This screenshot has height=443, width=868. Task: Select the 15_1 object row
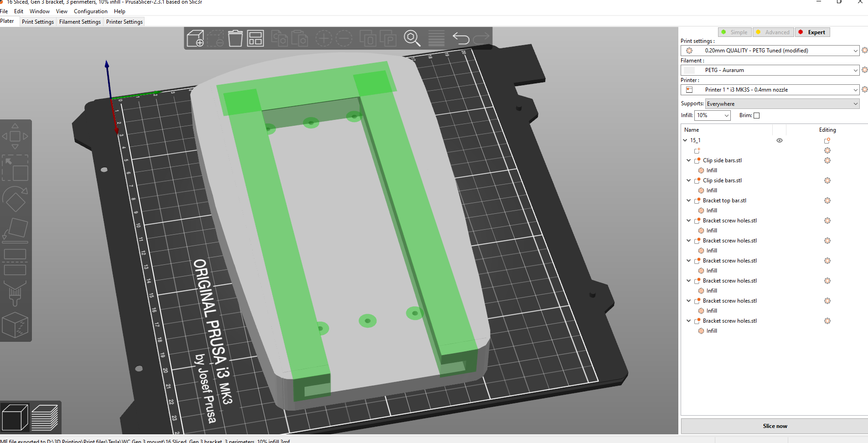click(x=695, y=140)
